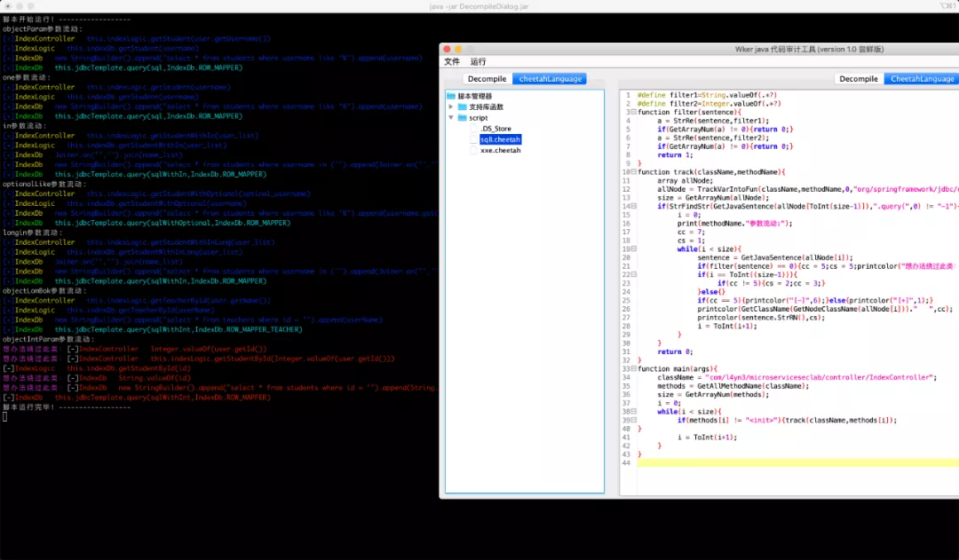This screenshot has width=959, height=560.
Task: Click the '#define filter2=Integer.valueOf' code line
Action: (709, 103)
